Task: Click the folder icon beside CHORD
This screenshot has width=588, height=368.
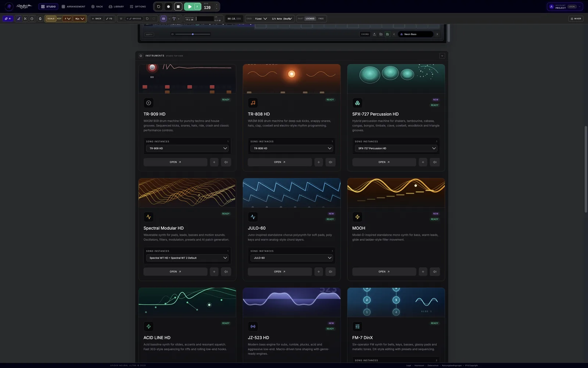Action: (x=381, y=34)
